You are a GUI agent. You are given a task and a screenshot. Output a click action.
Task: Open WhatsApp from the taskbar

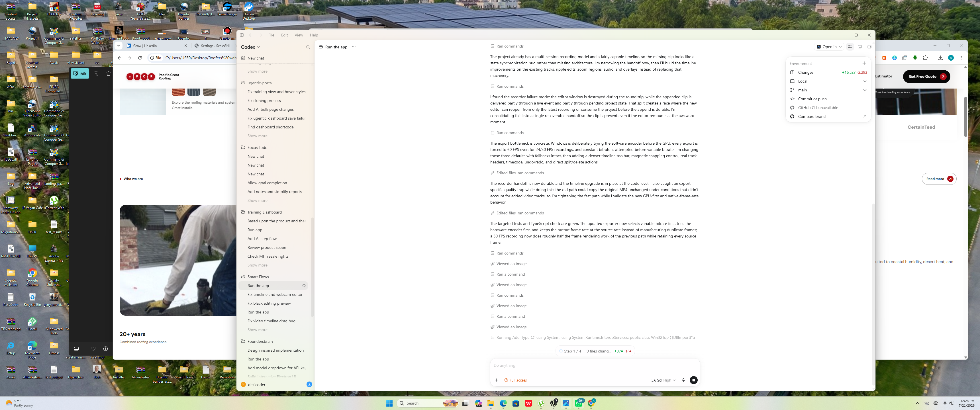coord(578,403)
